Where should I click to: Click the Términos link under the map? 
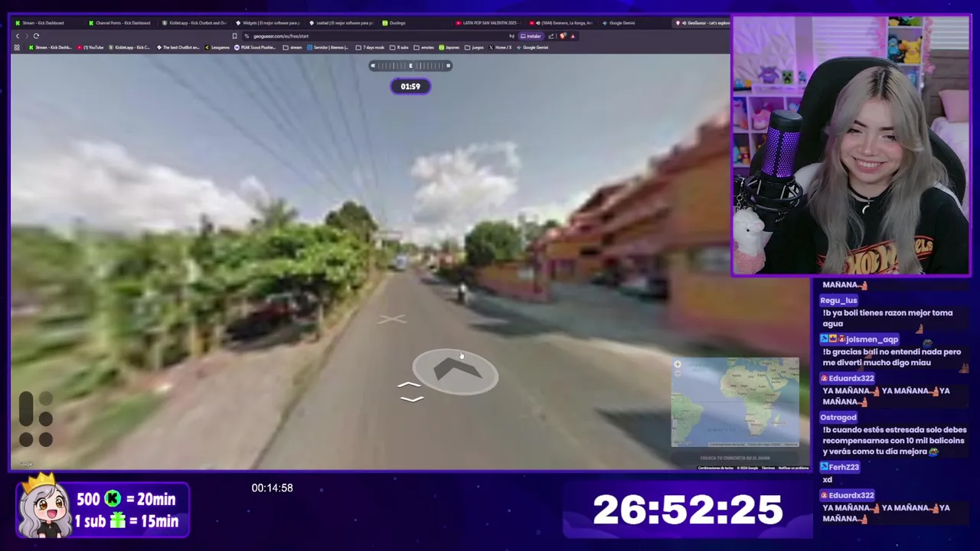click(768, 468)
